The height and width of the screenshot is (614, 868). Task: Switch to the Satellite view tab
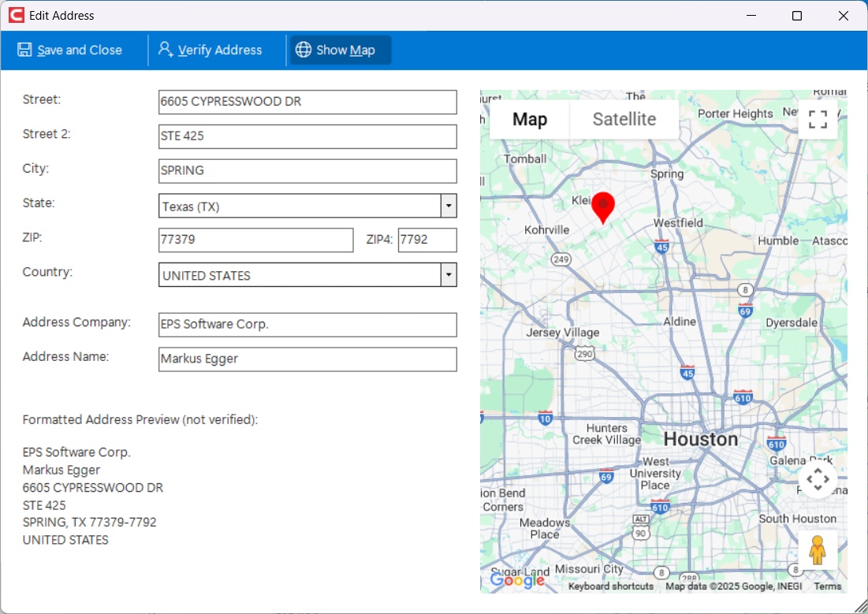pos(624,119)
